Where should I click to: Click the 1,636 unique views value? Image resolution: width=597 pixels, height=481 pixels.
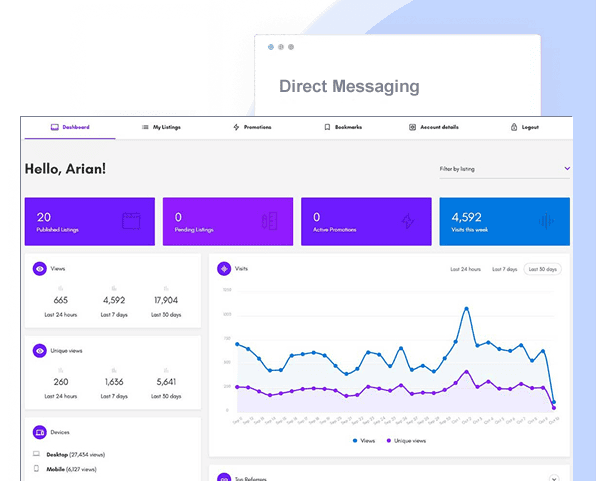[114, 382]
